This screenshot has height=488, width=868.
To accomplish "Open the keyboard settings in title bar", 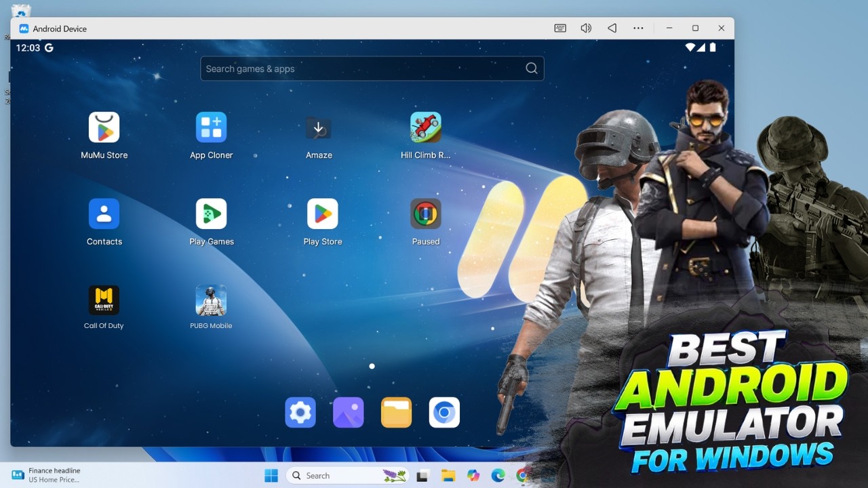I will 560,28.
